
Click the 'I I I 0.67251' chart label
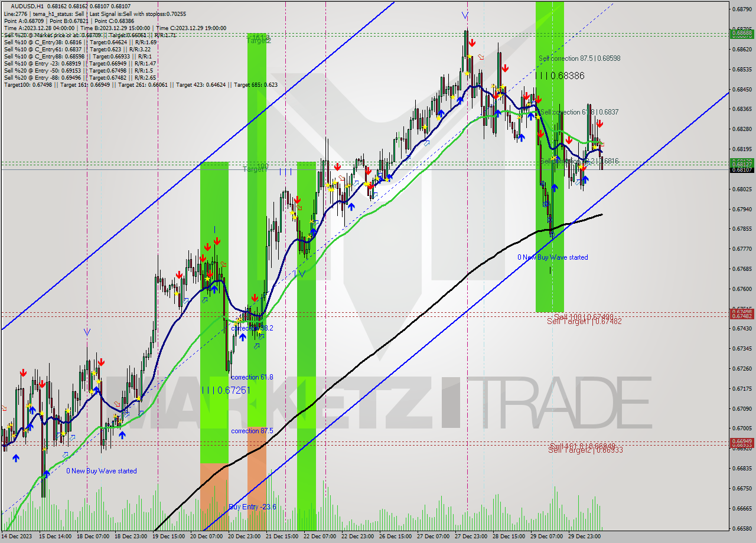226,390
